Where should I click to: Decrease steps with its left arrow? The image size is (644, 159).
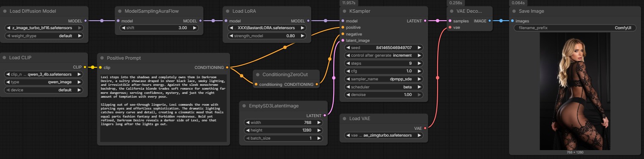click(348, 63)
